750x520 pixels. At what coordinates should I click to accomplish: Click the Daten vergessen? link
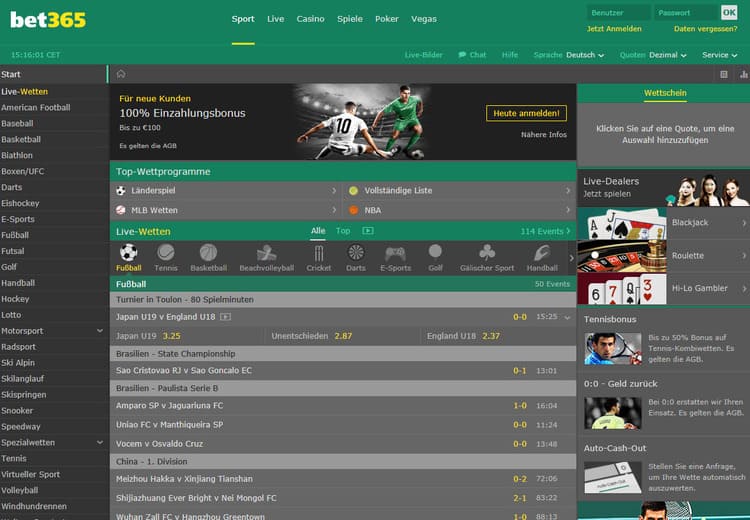pos(706,29)
